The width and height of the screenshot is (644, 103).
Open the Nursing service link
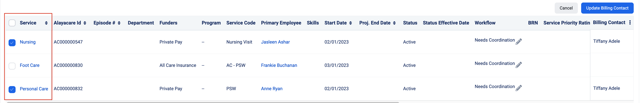click(x=27, y=42)
